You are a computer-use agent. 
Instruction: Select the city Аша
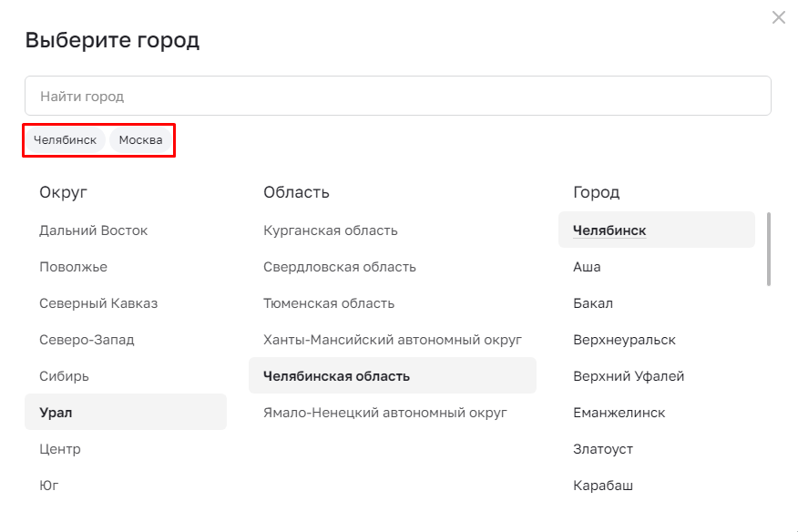tap(587, 267)
